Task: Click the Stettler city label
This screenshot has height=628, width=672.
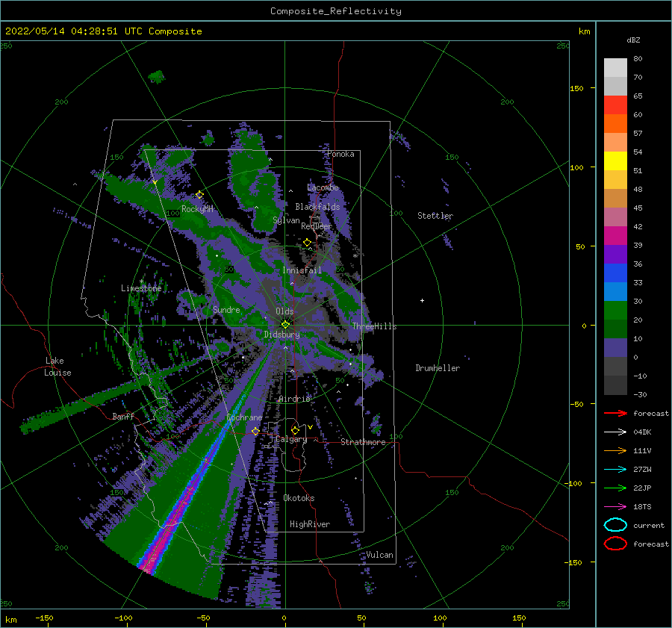Action: tap(435, 216)
